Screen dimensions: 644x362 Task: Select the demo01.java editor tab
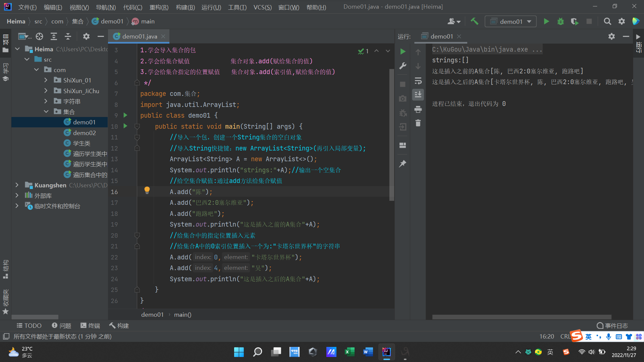pos(139,36)
